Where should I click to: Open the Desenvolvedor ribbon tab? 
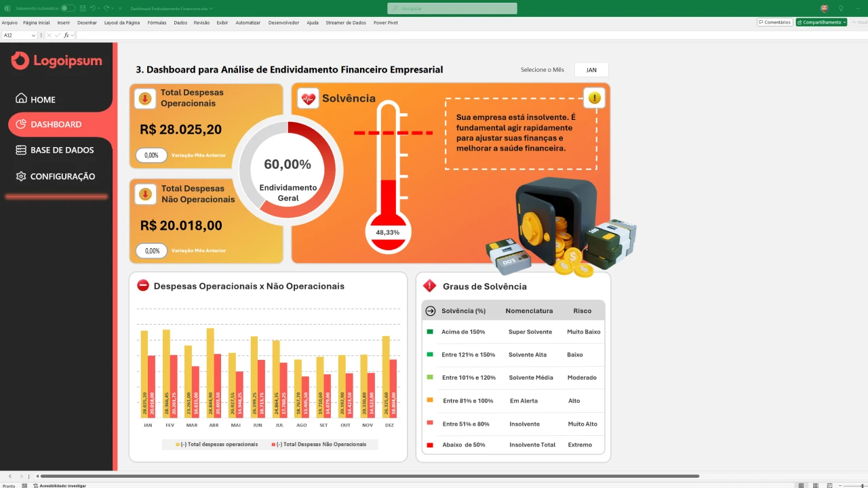pos(283,22)
